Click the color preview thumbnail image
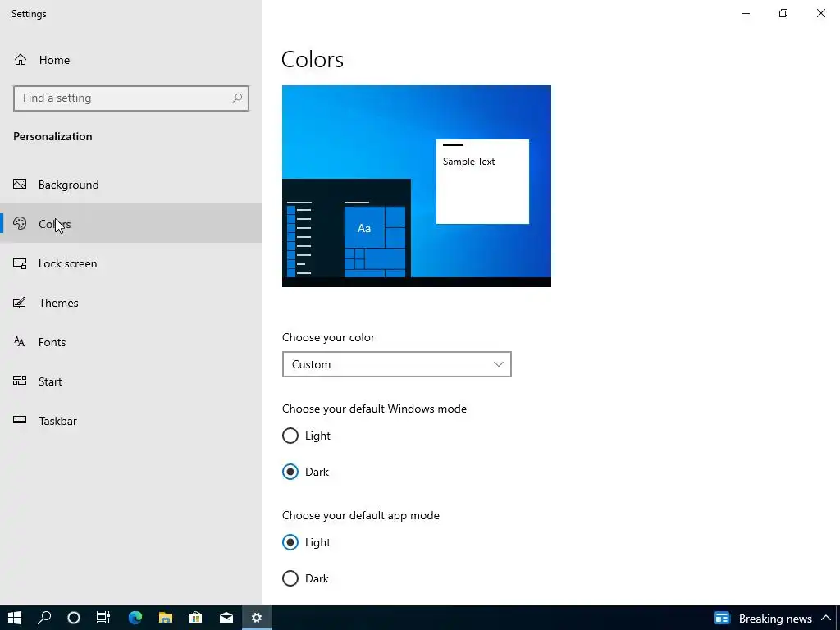Image resolution: width=840 pixels, height=630 pixels. point(416,186)
